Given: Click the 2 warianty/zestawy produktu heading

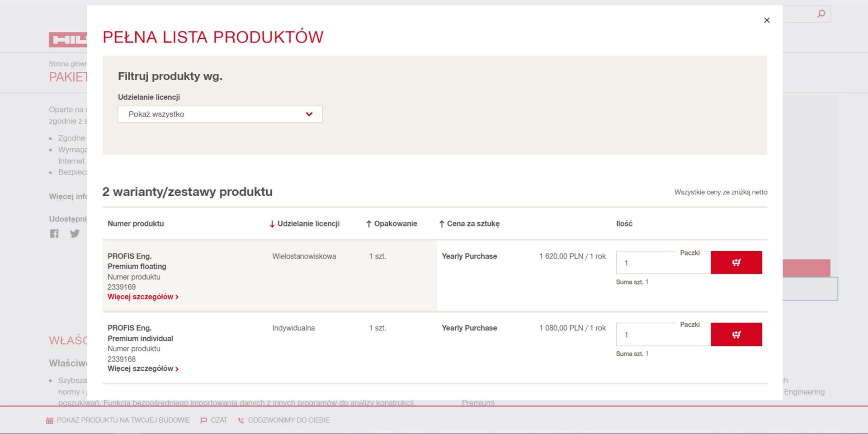Looking at the screenshot, I should [x=187, y=192].
